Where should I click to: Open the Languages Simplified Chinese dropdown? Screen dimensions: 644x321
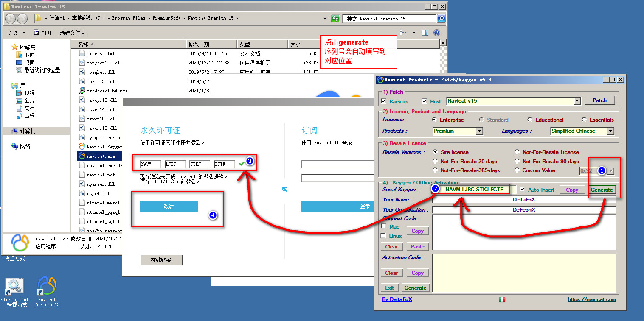pyautogui.click(x=610, y=131)
